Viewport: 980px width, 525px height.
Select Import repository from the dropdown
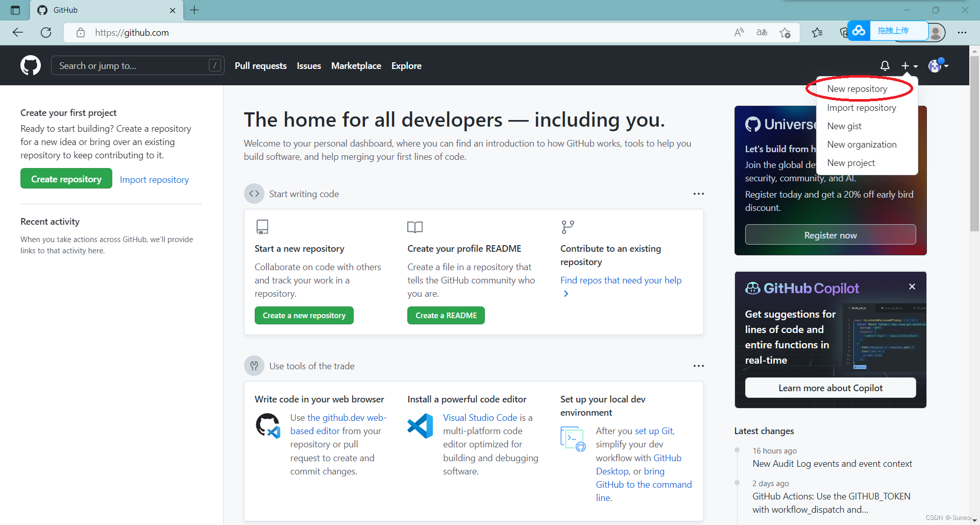pos(862,108)
